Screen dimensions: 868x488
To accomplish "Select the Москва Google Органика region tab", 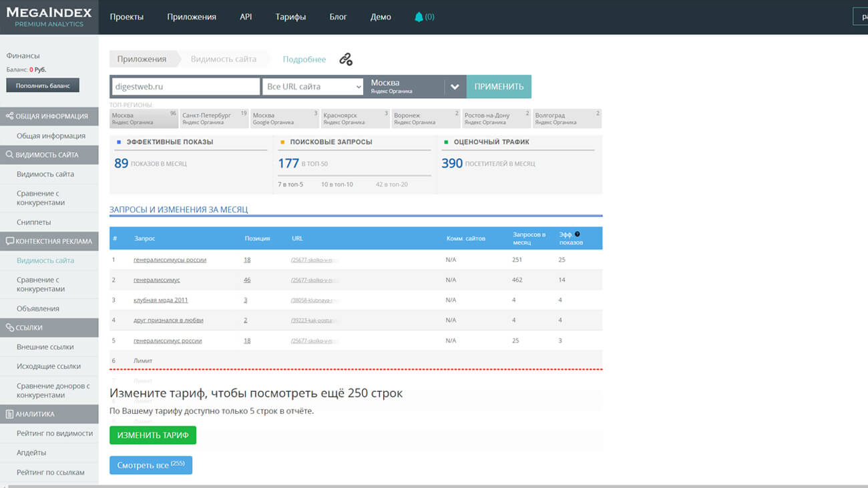I will click(x=284, y=119).
